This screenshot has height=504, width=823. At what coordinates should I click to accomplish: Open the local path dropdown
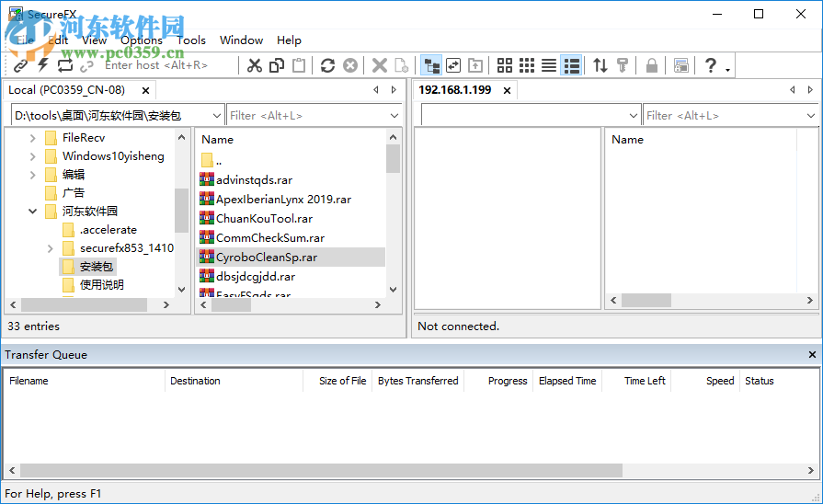click(216, 116)
